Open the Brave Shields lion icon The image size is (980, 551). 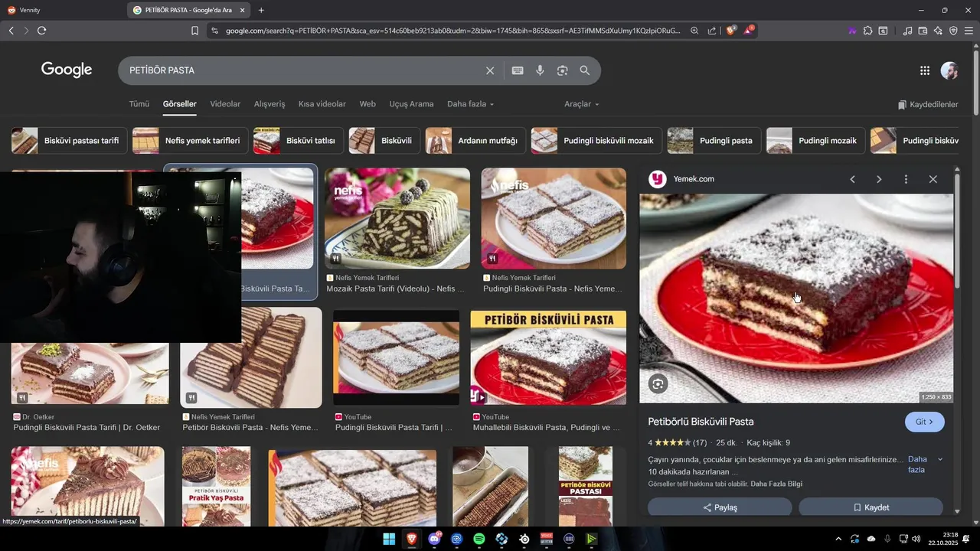point(730,31)
